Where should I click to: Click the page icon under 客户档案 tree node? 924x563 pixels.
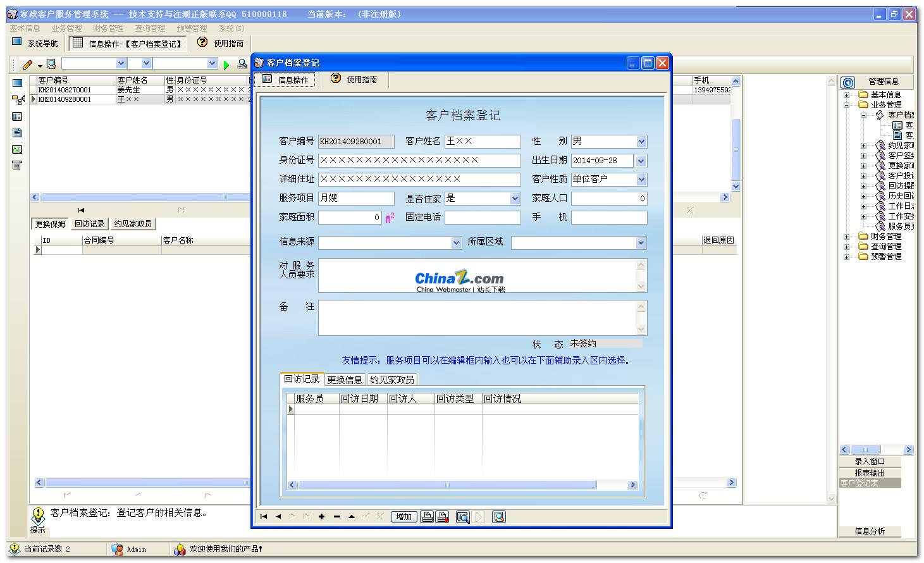tap(897, 135)
